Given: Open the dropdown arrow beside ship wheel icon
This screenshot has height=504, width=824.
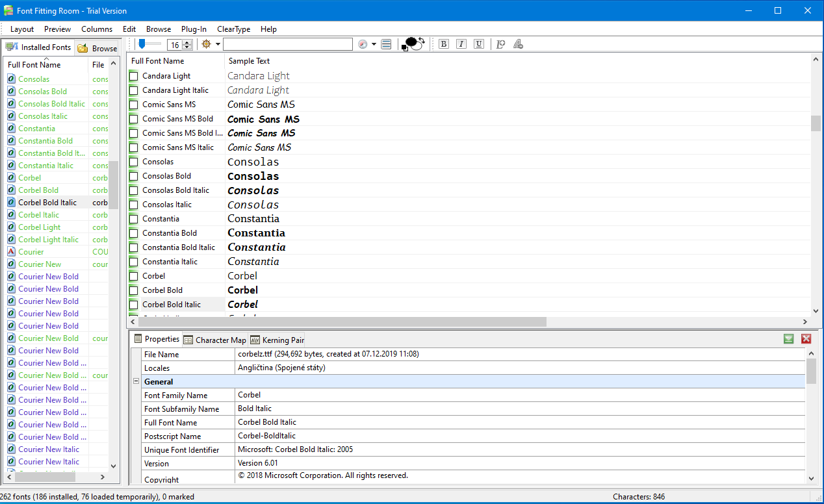Looking at the screenshot, I should pyautogui.click(x=218, y=44).
